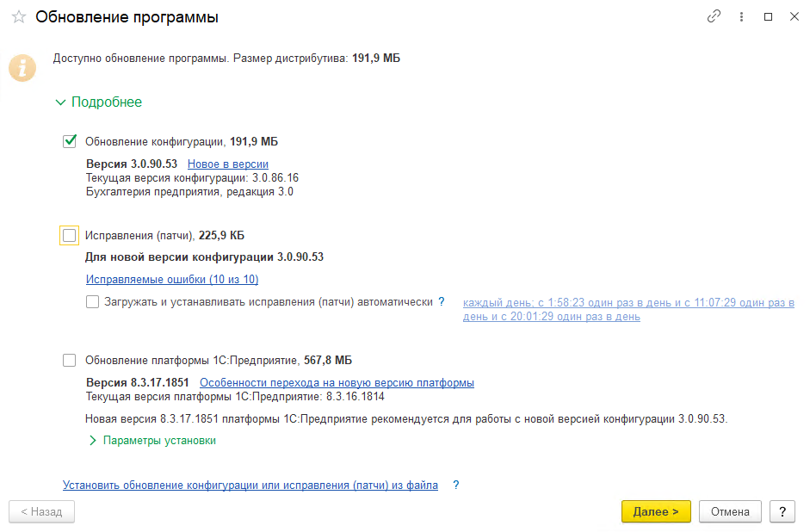Close the Обновление программы window
The width and height of the screenshot is (810, 532).
pos(793,16)
